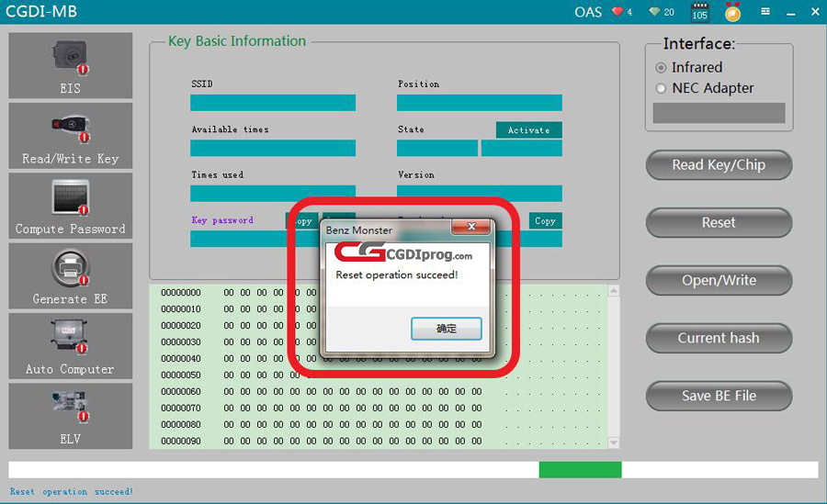Screen dimensions: 827x504
Task: Click the Activate button next to State
Action: point(529,130)
